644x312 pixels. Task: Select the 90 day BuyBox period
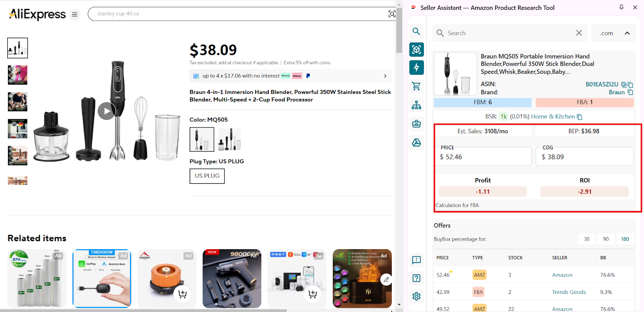pyautogui.click(x=606, y=239)
